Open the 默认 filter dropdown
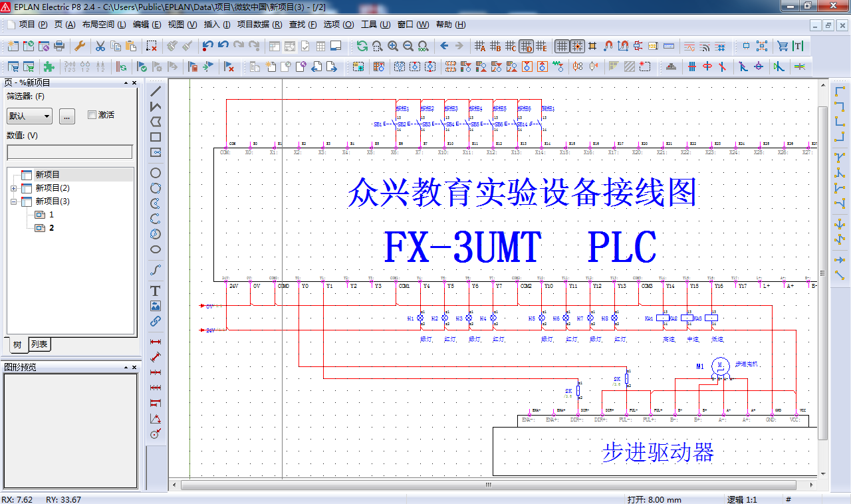This screenshot has height=504, width=851. (x=29, y=116)
